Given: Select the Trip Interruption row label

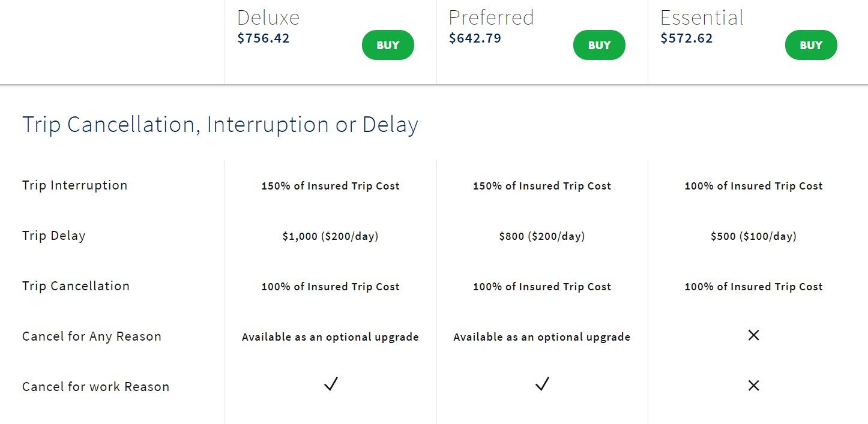Looking at the screenshot, I should point(74,185).
